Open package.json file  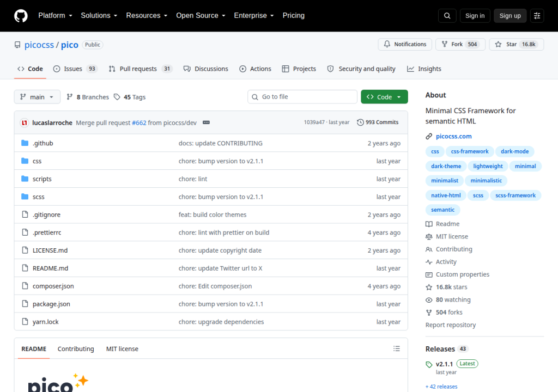[x=51, y=304]
